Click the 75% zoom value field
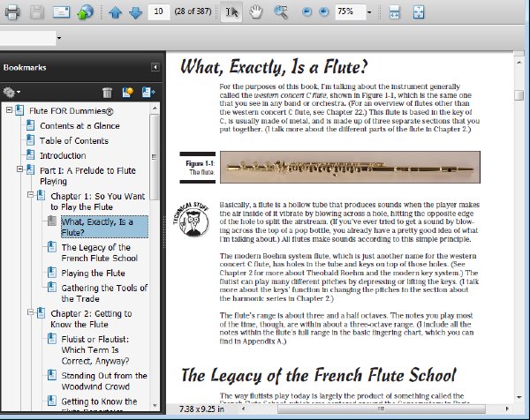 [x=350, y=11]
